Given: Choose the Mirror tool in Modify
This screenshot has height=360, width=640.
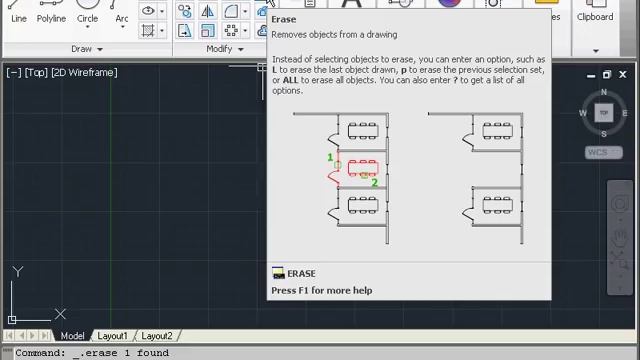Looking at the screenshot, I should click(x=208, y=11).
